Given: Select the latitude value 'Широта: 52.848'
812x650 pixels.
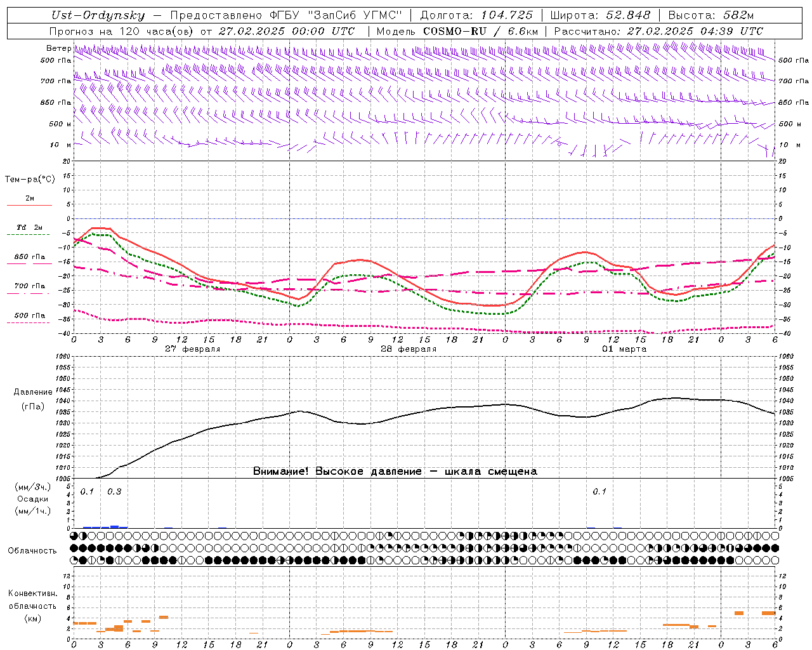Looking at the screenshot, I should [600, 15].
